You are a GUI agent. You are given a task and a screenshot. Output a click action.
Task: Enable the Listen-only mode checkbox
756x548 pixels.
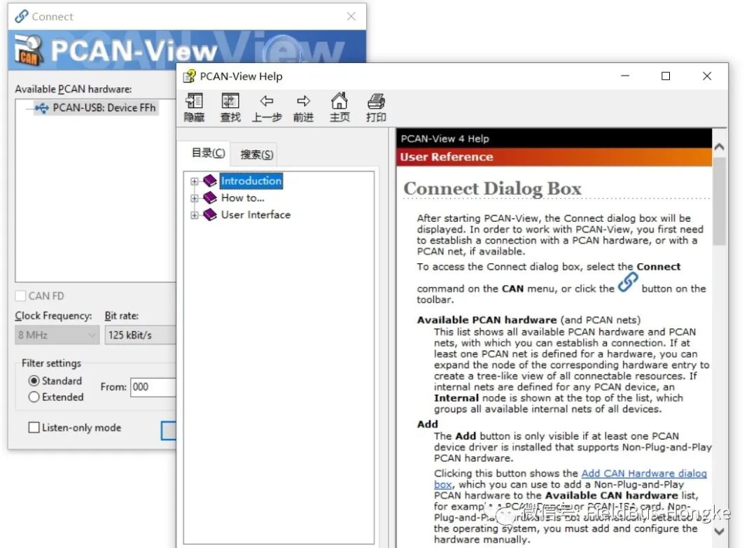pyautogui.click(x=34, y=428)
